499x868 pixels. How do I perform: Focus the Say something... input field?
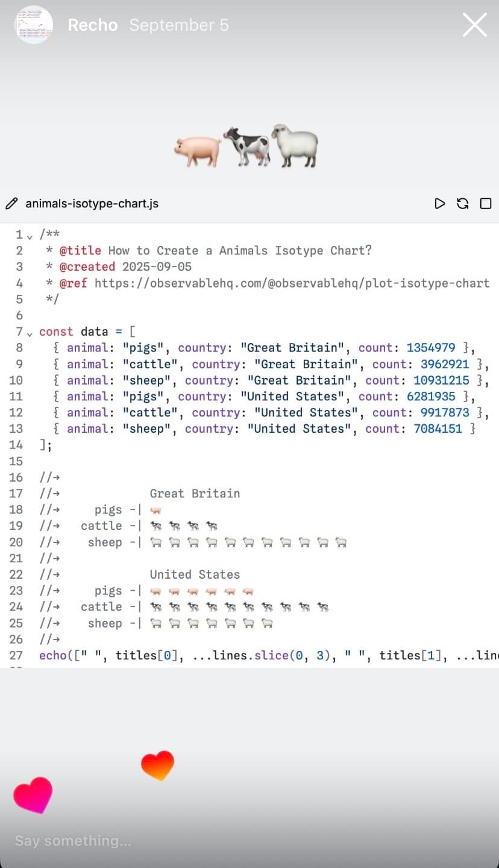click(x=72, y=840)
